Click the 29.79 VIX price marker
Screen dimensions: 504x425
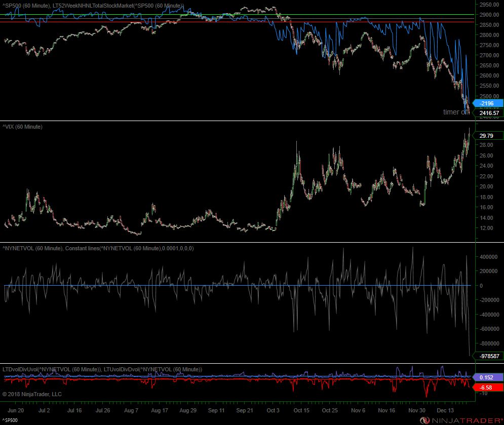488,136
